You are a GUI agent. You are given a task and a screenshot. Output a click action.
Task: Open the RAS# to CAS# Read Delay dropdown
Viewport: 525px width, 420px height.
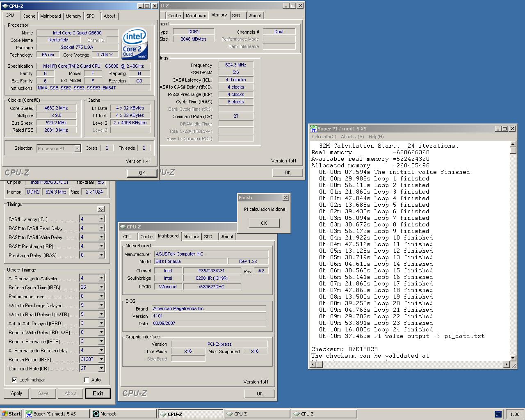pos(101,228)
